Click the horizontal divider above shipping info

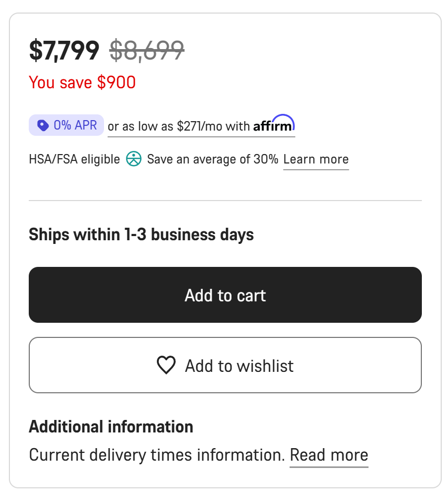pyautogui.click(x=225, y=201)
